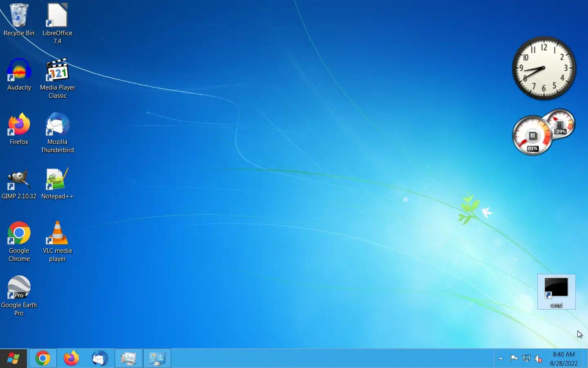Click the analog clock gadget
This screenshot has height=368, width=588.
[544, 68]
